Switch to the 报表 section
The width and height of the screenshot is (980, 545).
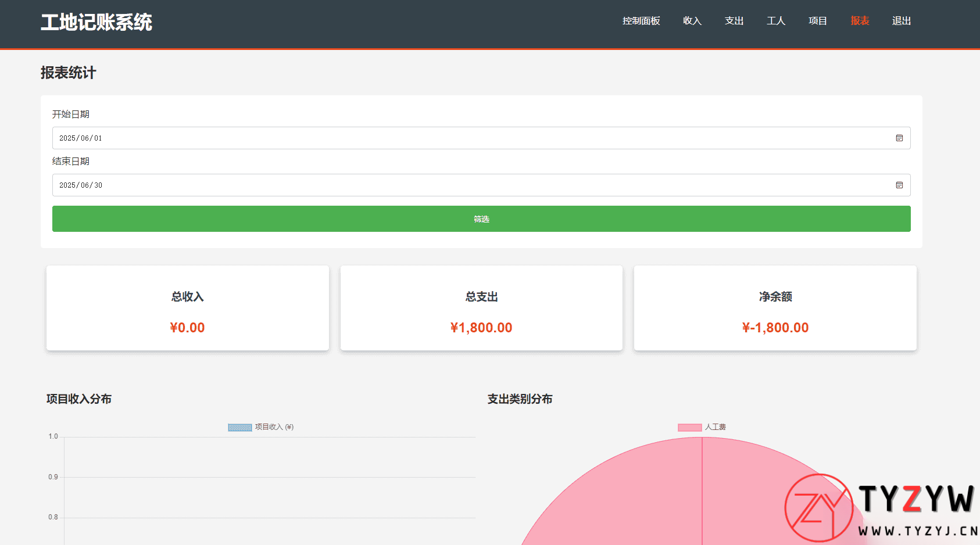pos(859,21)
